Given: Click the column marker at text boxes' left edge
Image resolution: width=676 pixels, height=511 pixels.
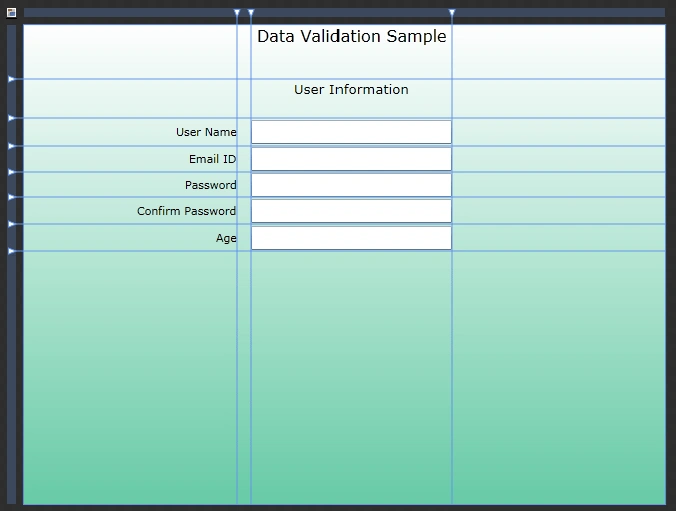Looking at the screenshot, I should point(251,13).
